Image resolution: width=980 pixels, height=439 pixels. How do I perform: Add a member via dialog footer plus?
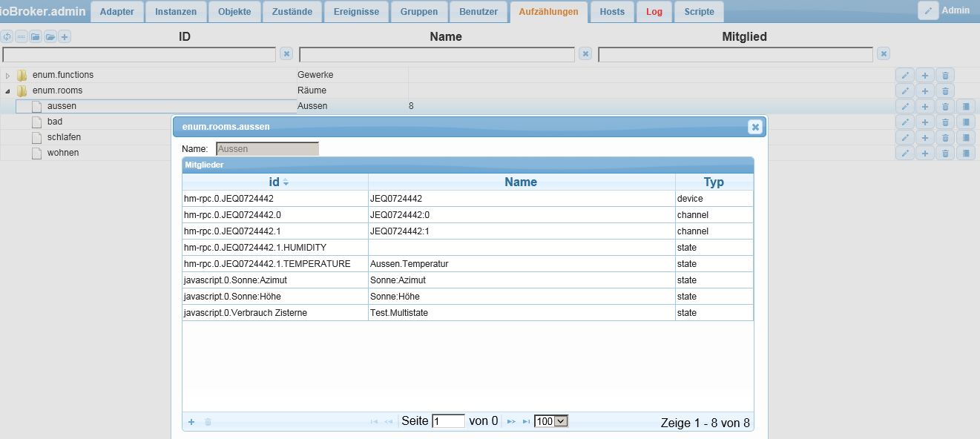click(x=191, y=422)
